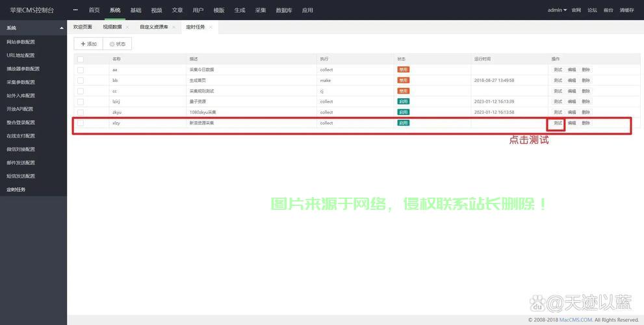Collapse the 系统 sidebar section arrow

click(x=62, y=28)
